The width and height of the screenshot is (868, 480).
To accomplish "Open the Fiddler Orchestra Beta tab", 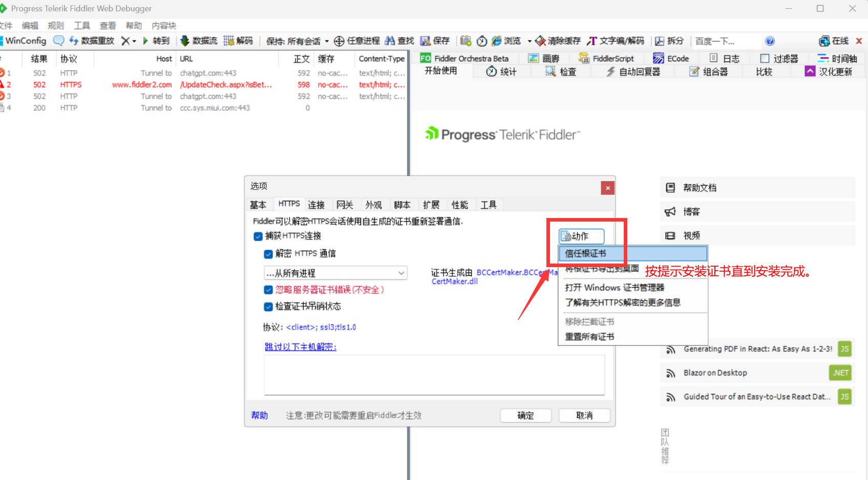I will click(465, 58).
